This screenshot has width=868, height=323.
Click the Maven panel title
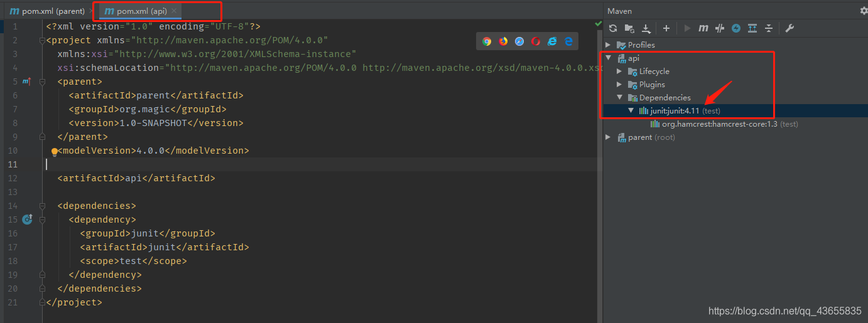[x=620, y=11]
